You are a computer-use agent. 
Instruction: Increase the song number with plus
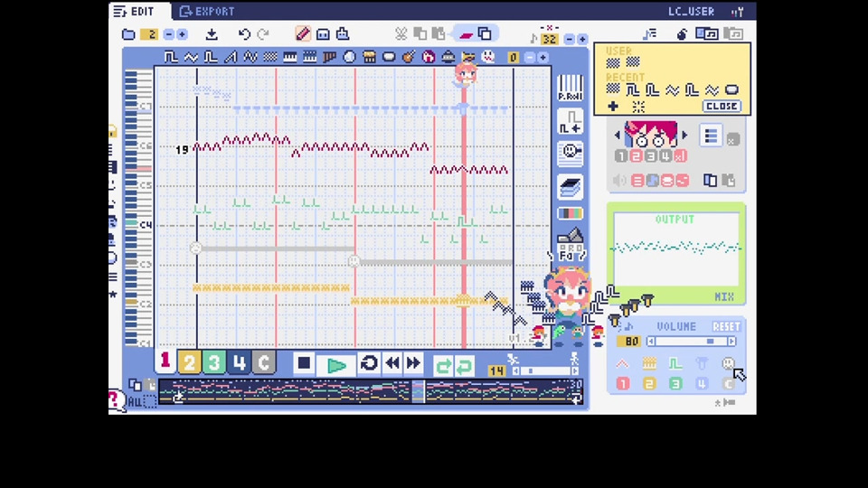click(x=182, y=34)
